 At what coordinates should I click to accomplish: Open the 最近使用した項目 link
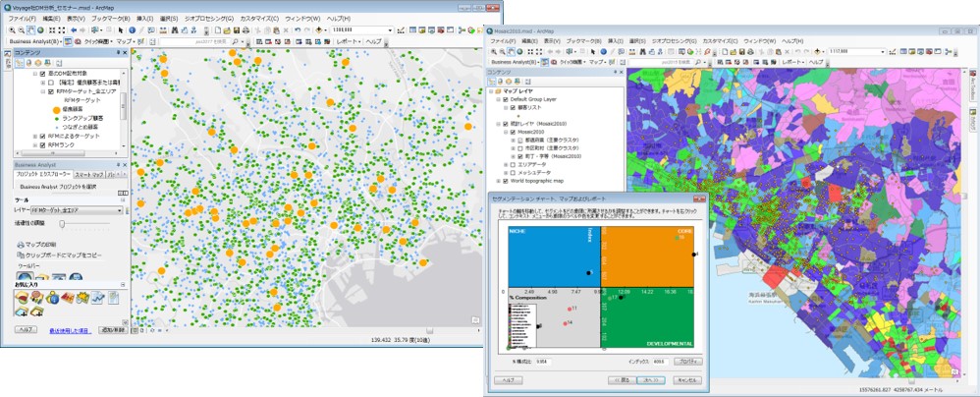pos(70,331)
